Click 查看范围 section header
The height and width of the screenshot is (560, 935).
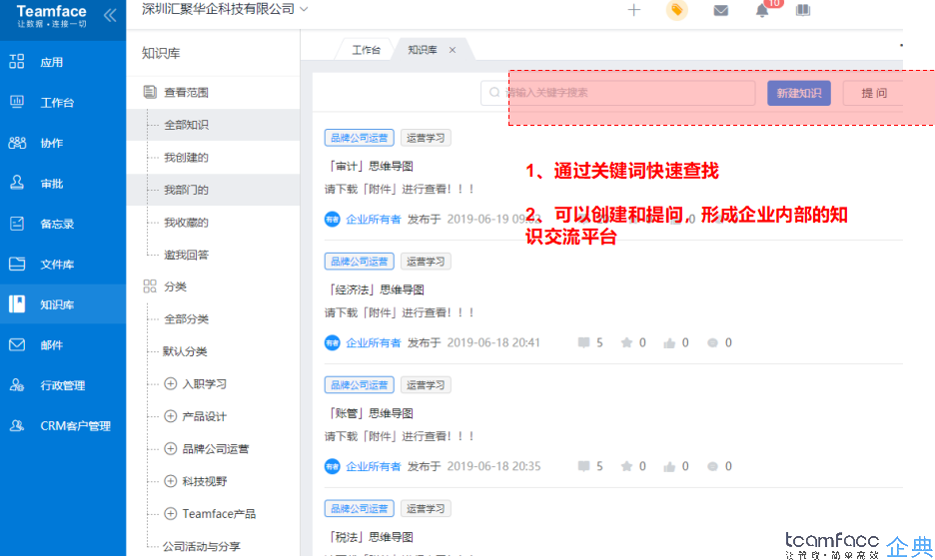pyautogui.click(x=186, y=93)
